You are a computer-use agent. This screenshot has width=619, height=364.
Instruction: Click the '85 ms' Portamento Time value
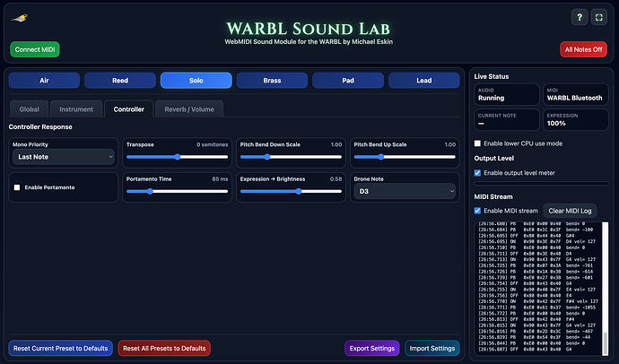220,179
